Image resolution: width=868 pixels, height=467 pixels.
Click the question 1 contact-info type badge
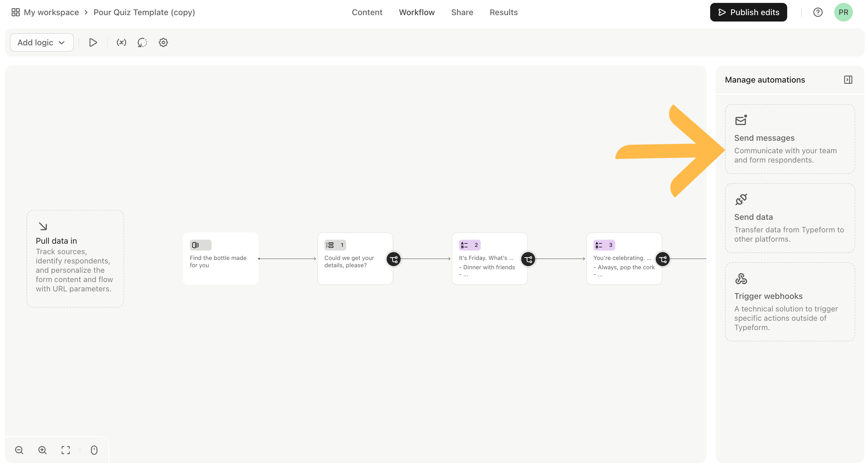pos(335,245)
